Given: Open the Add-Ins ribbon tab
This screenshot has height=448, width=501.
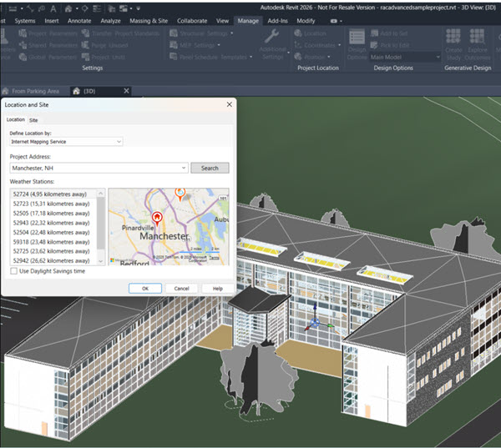Looking at the screenshot, I should 277,20.
